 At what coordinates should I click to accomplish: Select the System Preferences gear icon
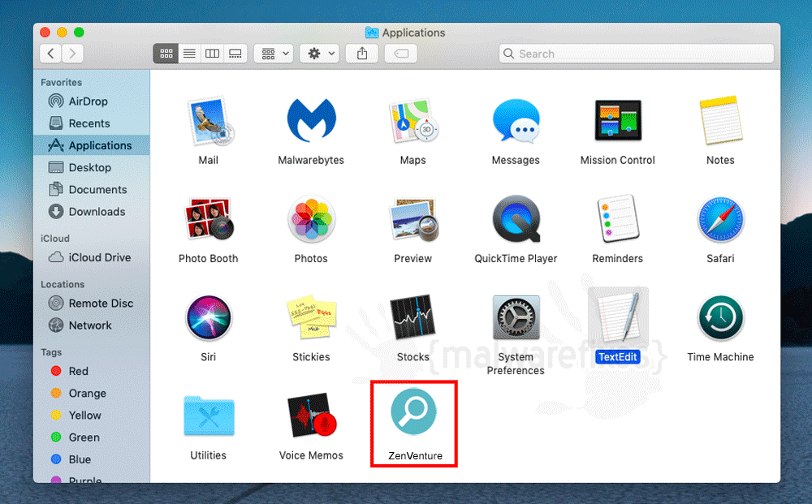click(x=516, y=317)
